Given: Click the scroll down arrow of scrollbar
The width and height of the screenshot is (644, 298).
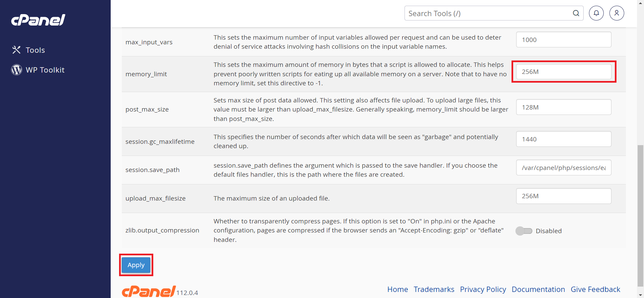Looking at the screenshot, I should pos(641,295).
